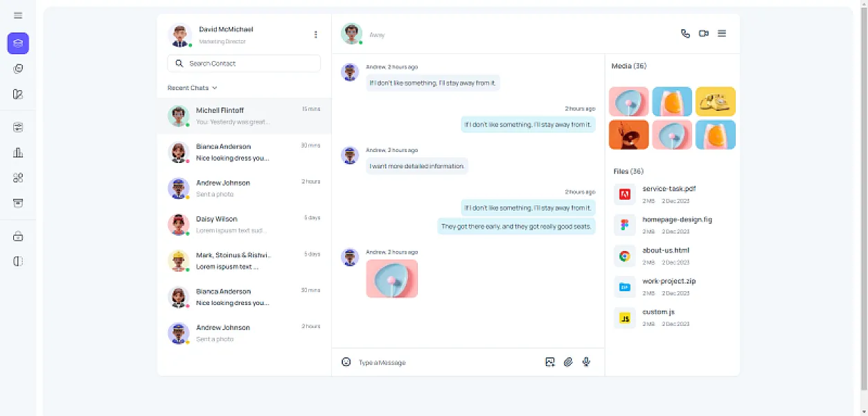
Task: Click the microphone voice message icon
Action: pyautogui.click(x=586, y=362)
